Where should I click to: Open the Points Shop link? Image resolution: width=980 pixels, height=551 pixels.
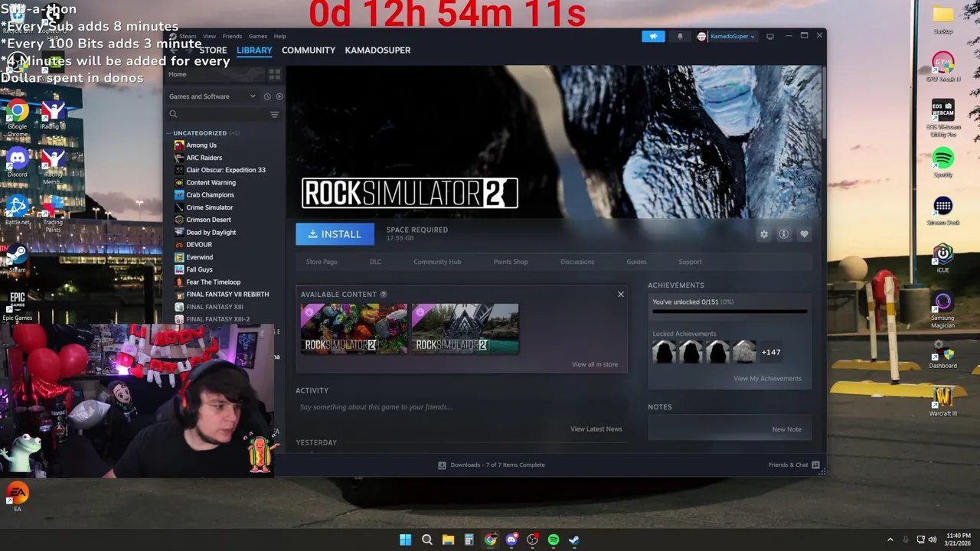[511, 262]
